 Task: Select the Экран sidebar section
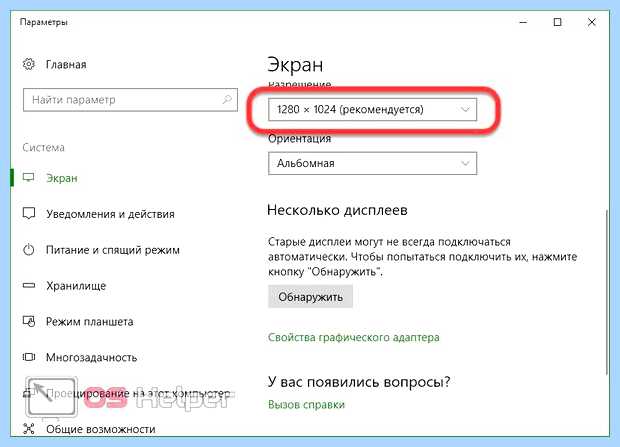[62, 178]
